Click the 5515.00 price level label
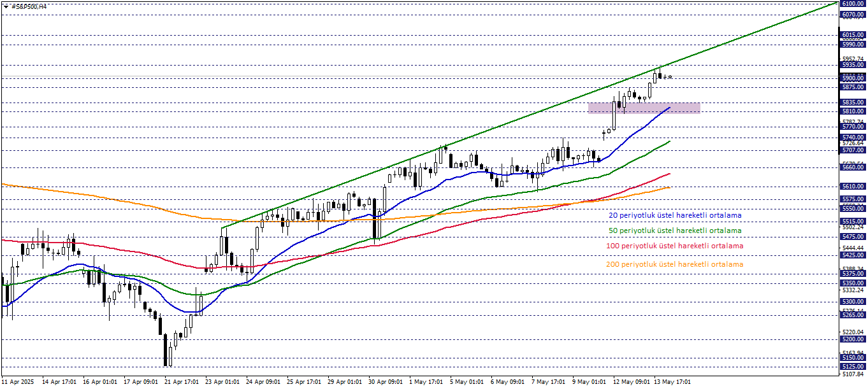868x389 pixels. coord(853,222)
